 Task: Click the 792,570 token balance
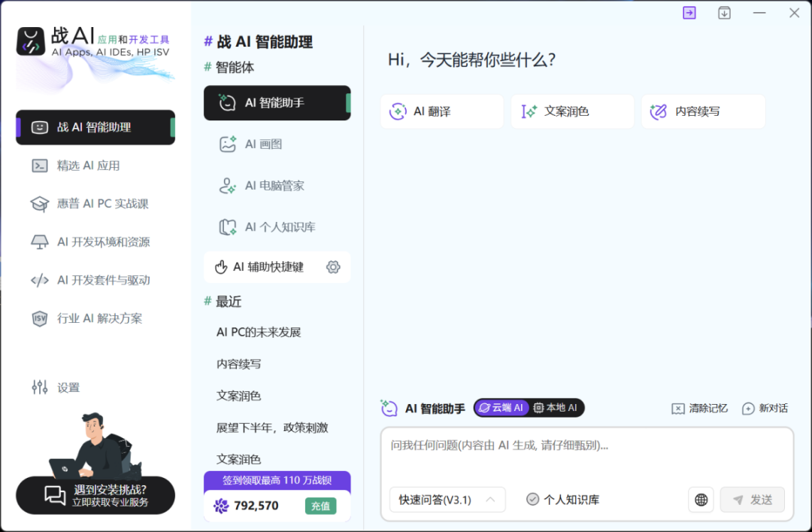256,506
